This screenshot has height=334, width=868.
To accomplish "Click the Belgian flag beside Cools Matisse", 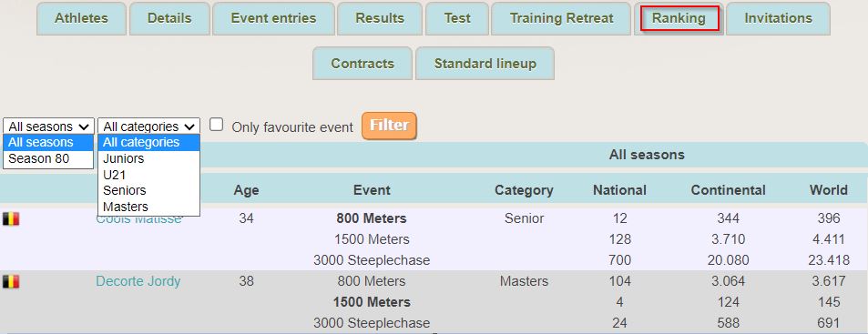I will (x=11, y=219).
